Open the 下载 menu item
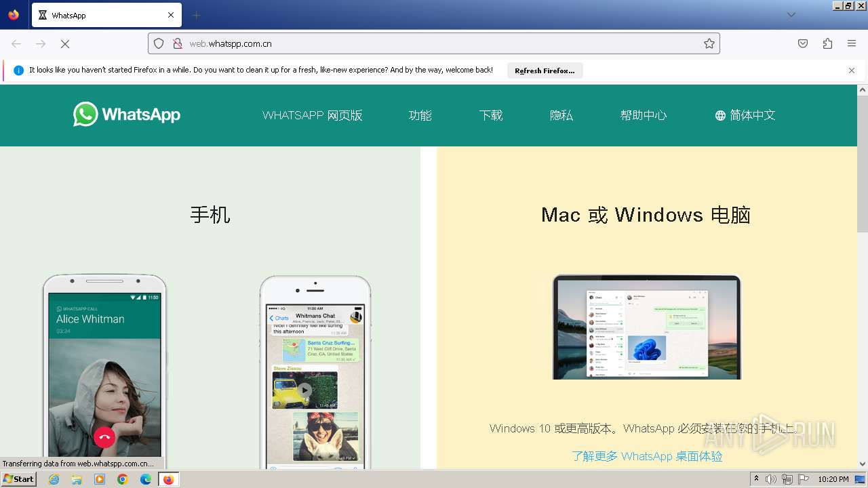Viewport: 868px width, 488px height. 491,115
